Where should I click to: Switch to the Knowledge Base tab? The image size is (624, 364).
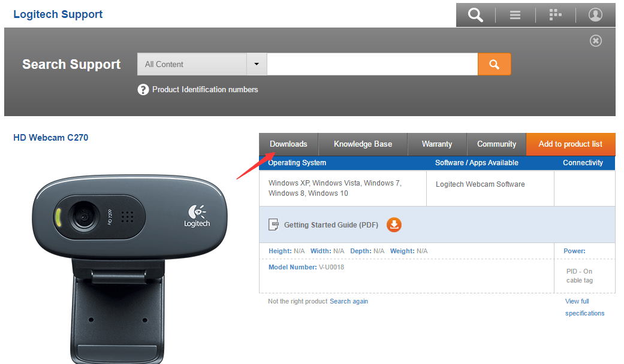tap(363, 144)
